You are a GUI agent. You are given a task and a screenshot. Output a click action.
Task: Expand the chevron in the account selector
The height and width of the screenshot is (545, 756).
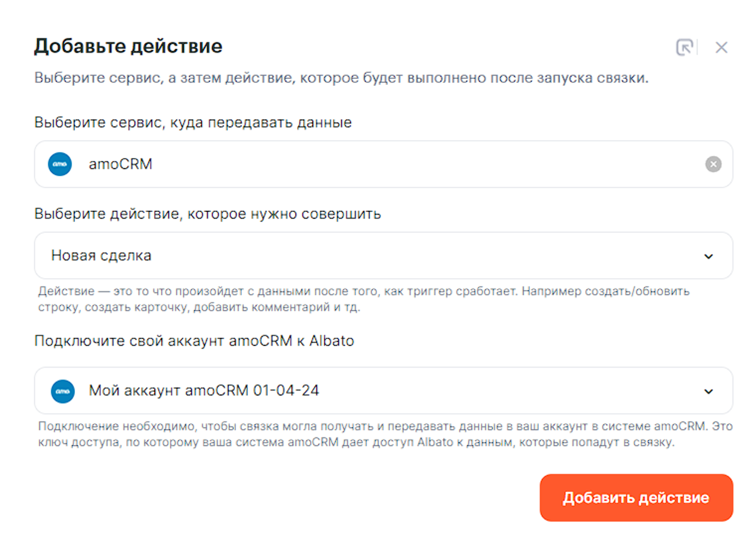tap(708, 392)
